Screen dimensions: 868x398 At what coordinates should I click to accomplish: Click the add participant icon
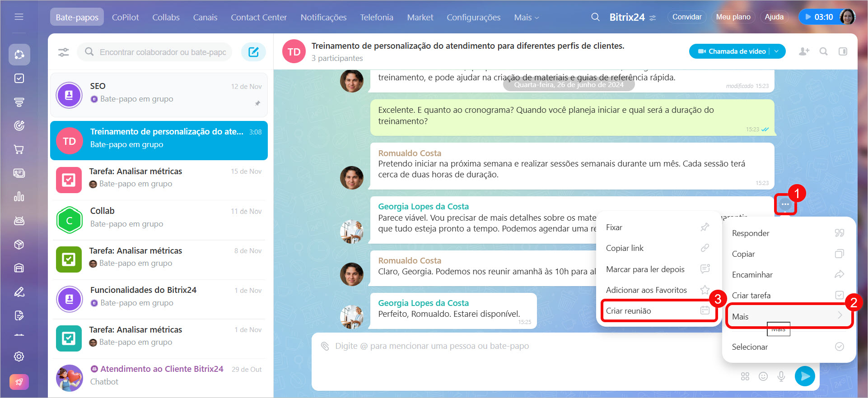[x=804, y=51]
